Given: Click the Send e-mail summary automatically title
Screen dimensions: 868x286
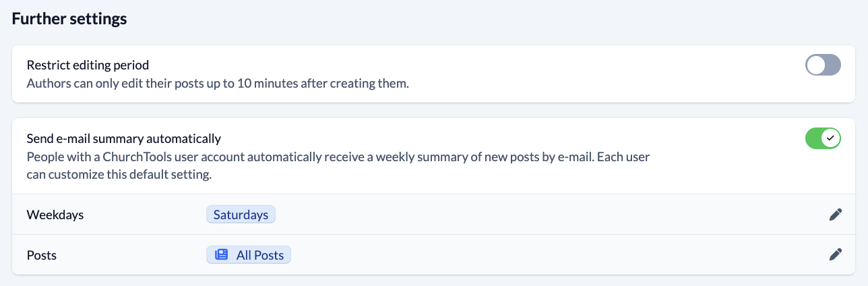Looking at the screenshot, I should point(124,139).
